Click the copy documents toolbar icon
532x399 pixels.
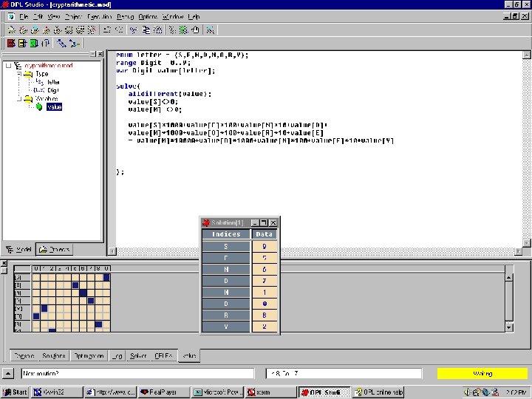click(x=146, y=30)
